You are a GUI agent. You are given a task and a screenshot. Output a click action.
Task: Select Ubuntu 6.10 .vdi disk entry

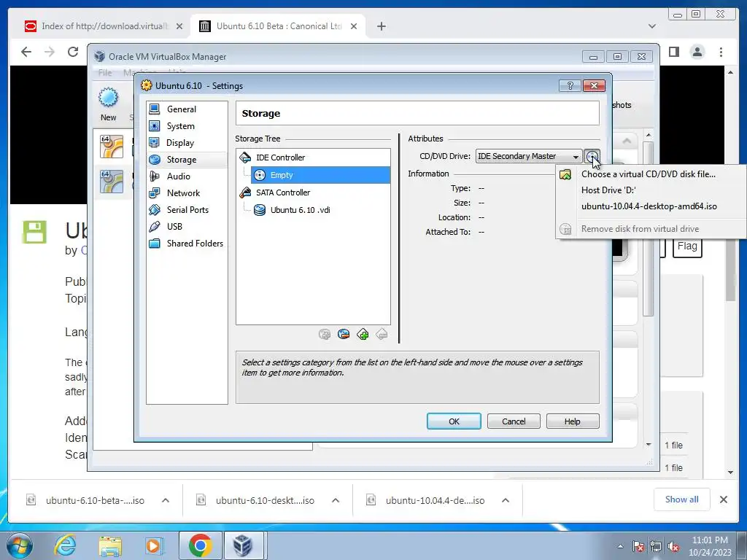coord(300,210)
